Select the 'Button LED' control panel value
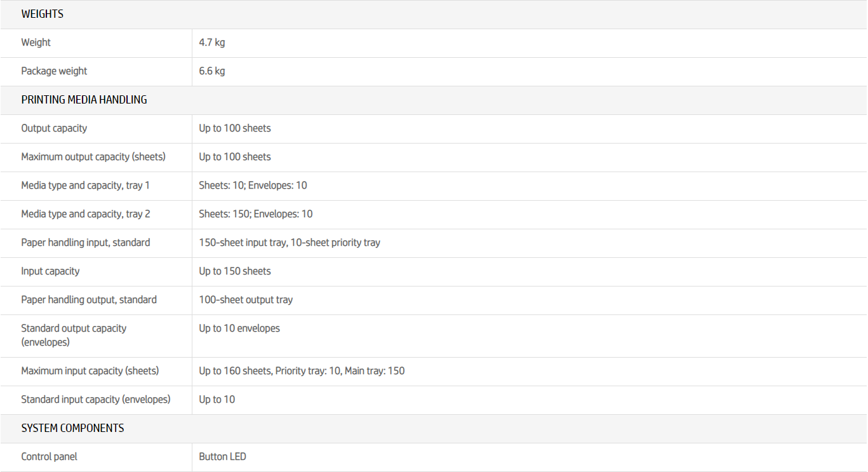This screenshot has height=472, width=868. click(222, 457)
